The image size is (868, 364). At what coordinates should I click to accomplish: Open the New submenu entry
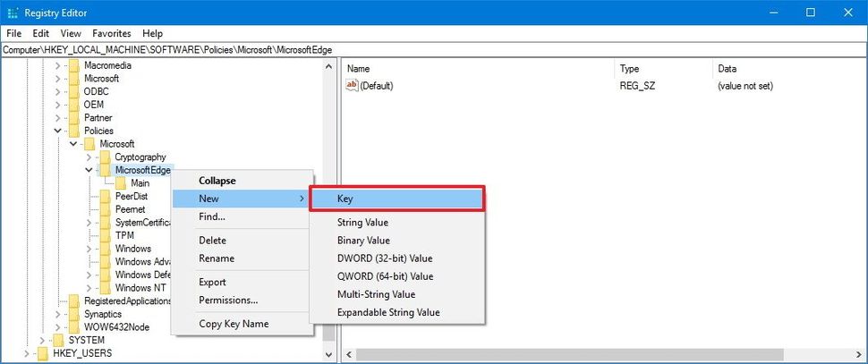pyautogui.click(x=241, y=199)
